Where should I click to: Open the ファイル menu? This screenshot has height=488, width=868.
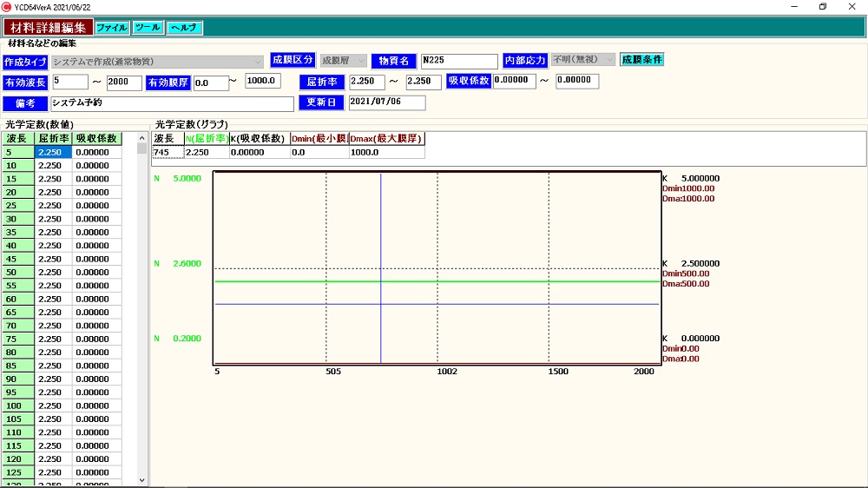click(112, 28)
